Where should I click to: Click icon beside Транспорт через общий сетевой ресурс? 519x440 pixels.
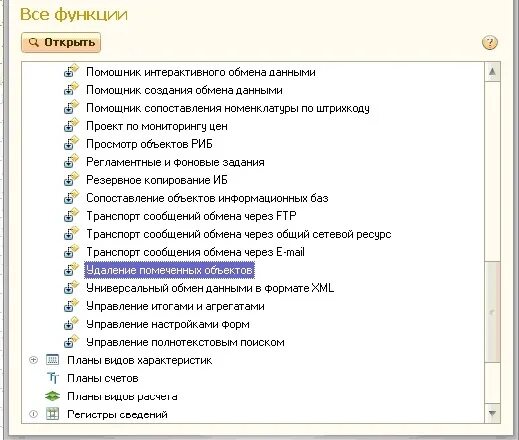71,233
